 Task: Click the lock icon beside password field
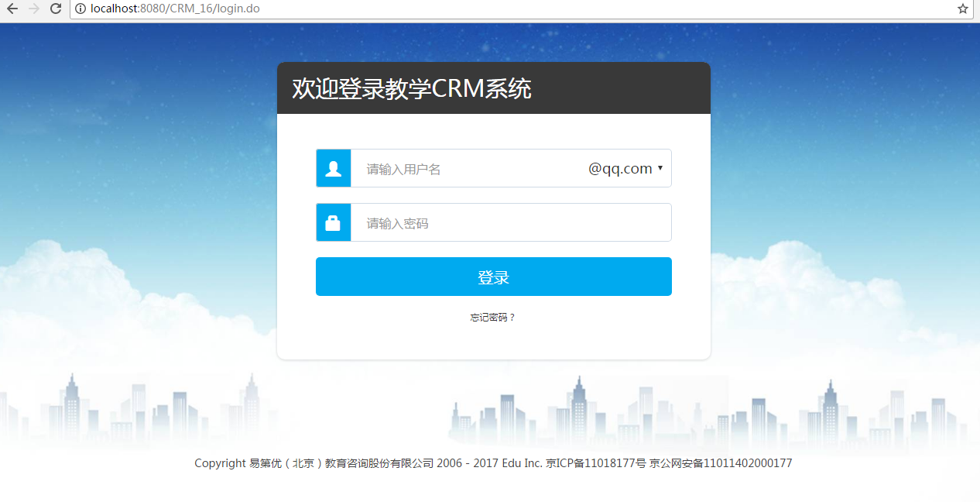334,222
